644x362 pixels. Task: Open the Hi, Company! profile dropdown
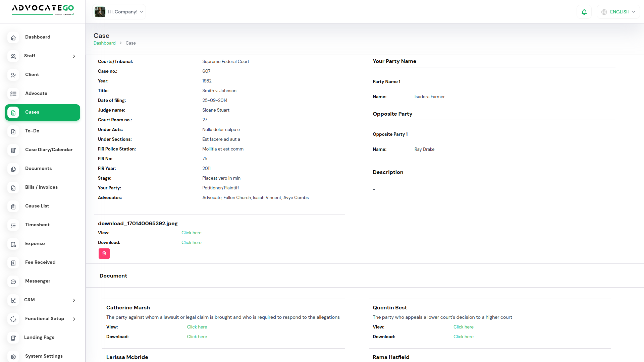pyautogui.click(x=119, y=12)
